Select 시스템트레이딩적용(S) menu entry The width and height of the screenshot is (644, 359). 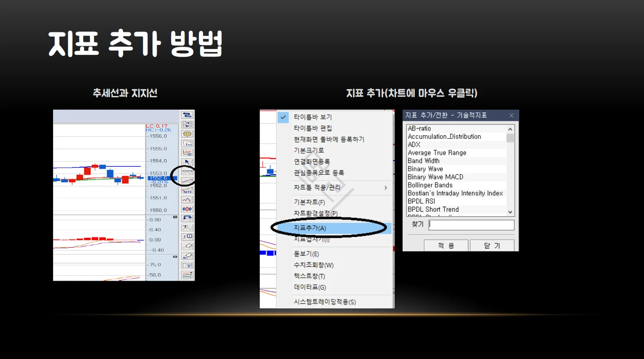(325, 302)
